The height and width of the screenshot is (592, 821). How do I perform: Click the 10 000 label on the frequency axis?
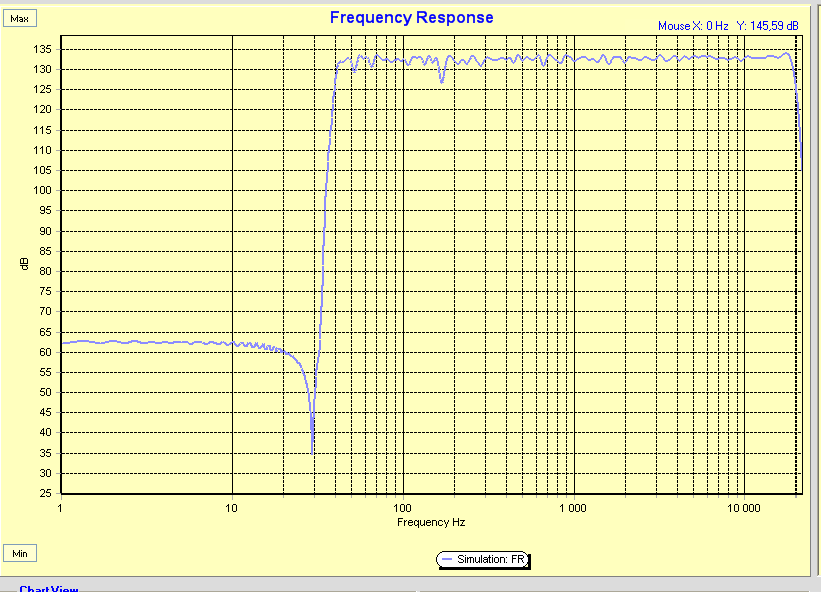(x=744, y=508)
